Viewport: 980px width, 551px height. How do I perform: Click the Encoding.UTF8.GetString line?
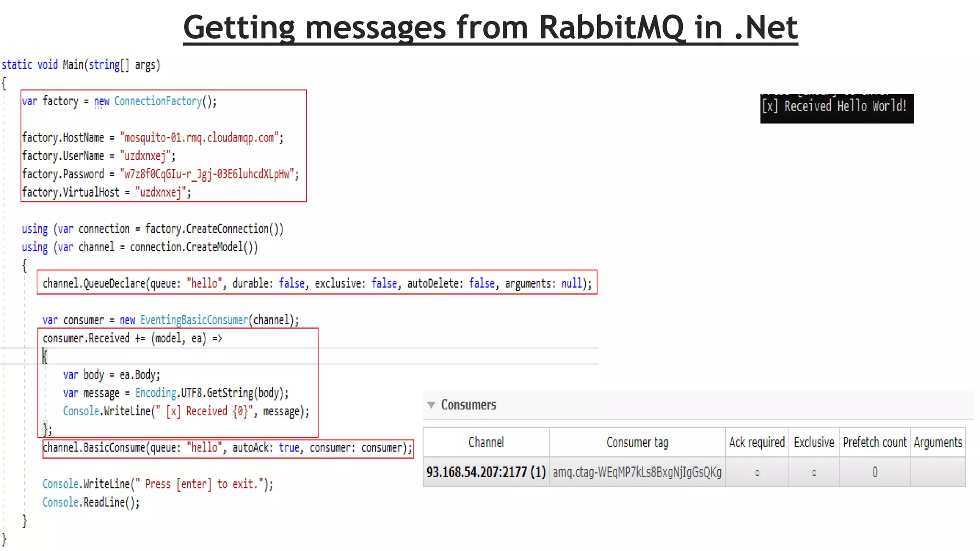pyautogui.click(x=176, y=393)
